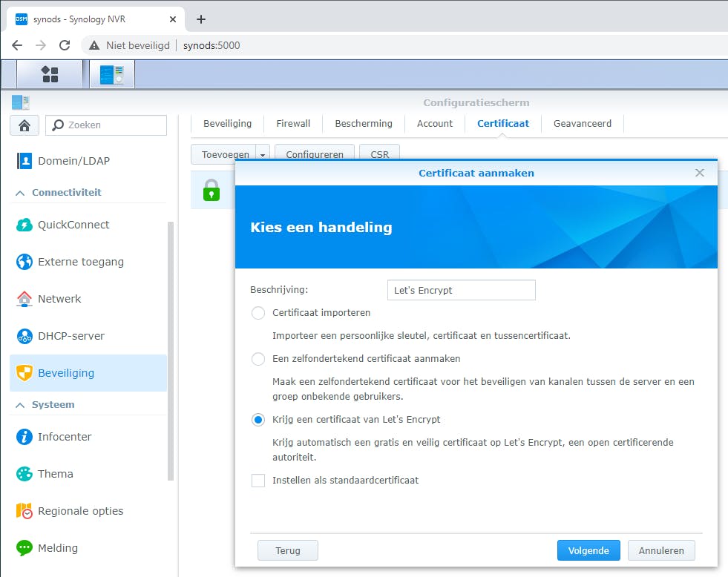Collapse the Systeem section

coord(20,406)
